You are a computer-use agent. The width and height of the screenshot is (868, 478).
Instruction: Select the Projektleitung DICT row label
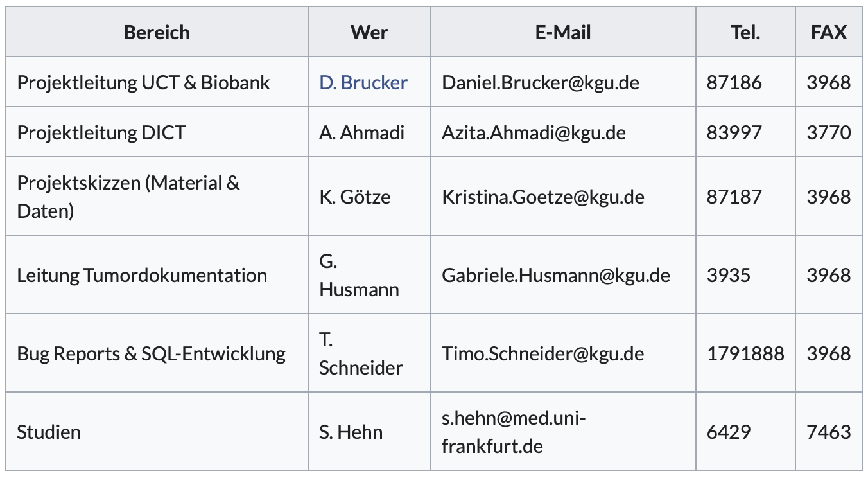(101, 132)
